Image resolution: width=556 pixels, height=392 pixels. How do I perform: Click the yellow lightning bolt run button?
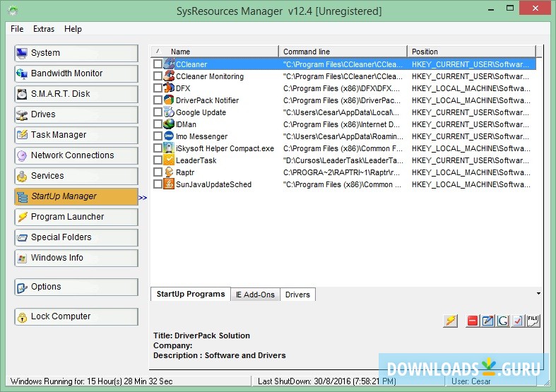[x=450, y=321]
